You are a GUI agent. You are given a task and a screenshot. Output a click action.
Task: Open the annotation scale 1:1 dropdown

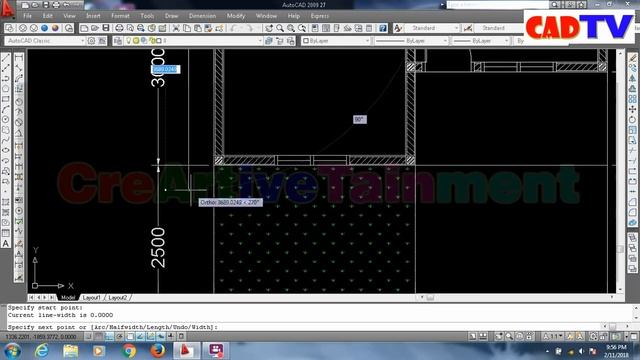coord(553,336)
